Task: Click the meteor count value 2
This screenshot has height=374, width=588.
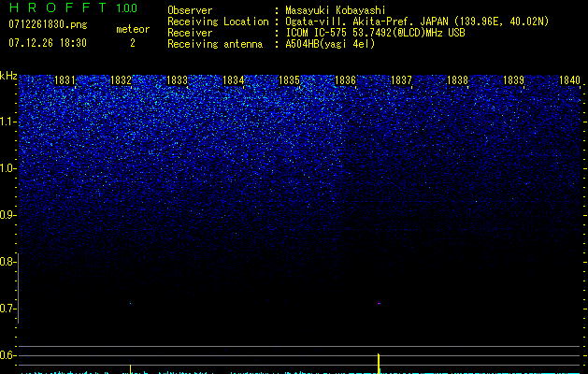Action: click(133, 43)
